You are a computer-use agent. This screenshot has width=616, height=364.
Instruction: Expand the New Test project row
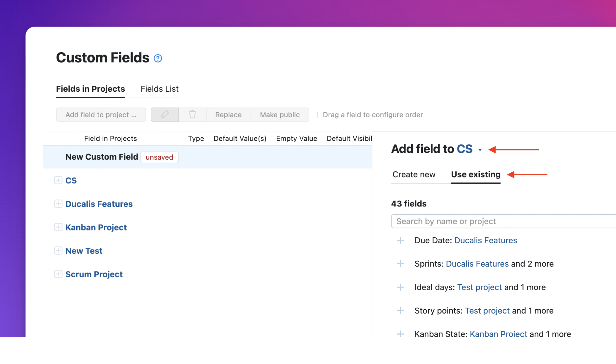click(x=58, y=251)
